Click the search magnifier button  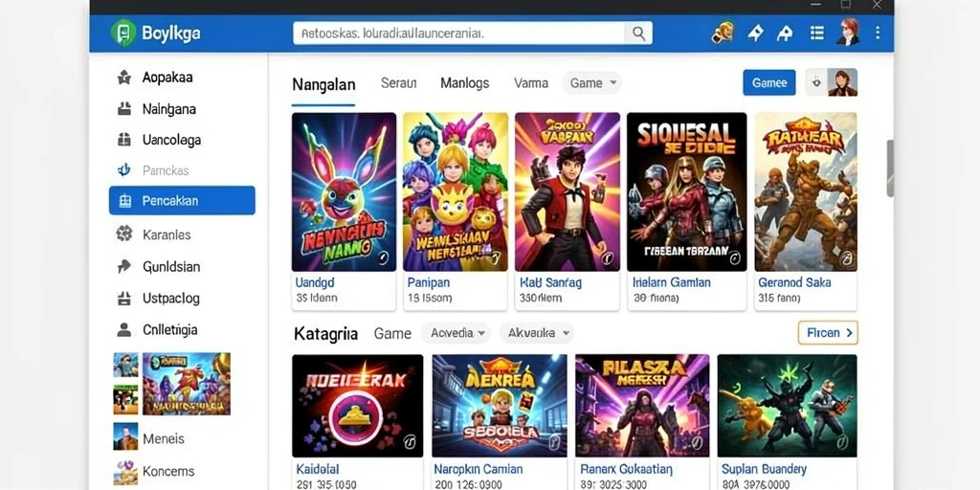638,33
